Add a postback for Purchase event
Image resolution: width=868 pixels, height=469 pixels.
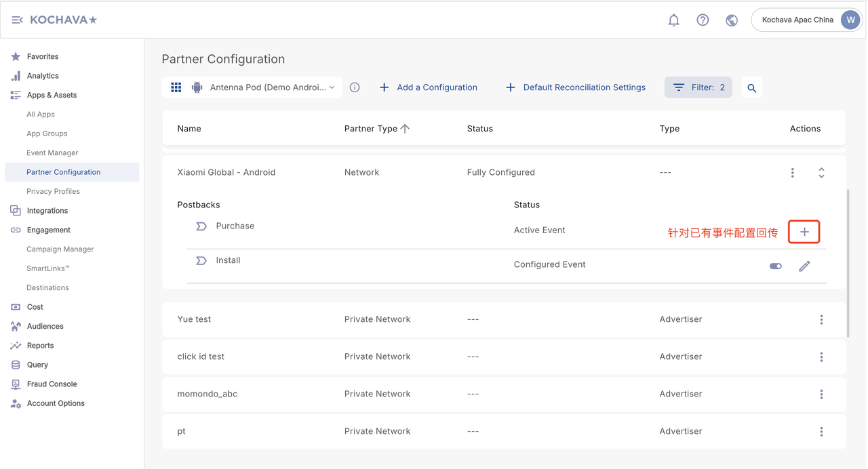click(x=804, y=232)
